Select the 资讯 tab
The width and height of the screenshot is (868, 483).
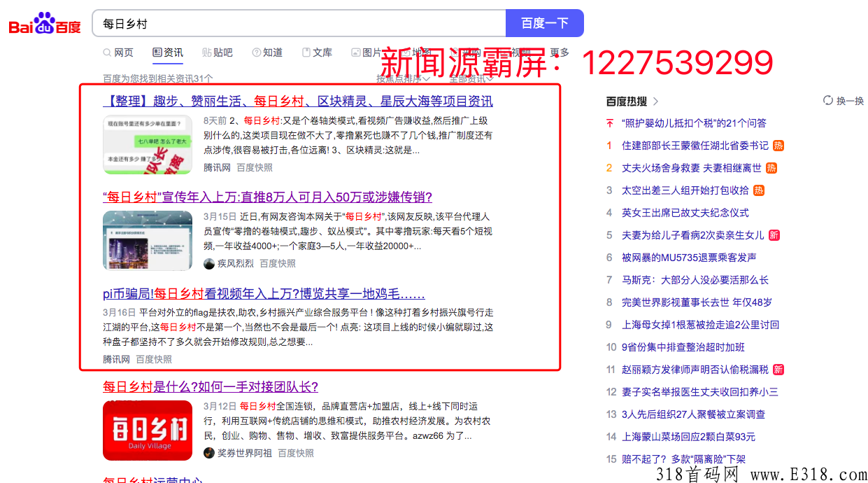(168, 52)
